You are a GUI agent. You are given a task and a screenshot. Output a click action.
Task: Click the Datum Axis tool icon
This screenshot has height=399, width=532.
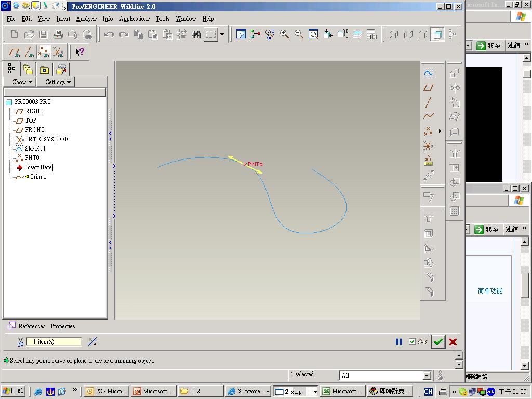pos(428,102)
